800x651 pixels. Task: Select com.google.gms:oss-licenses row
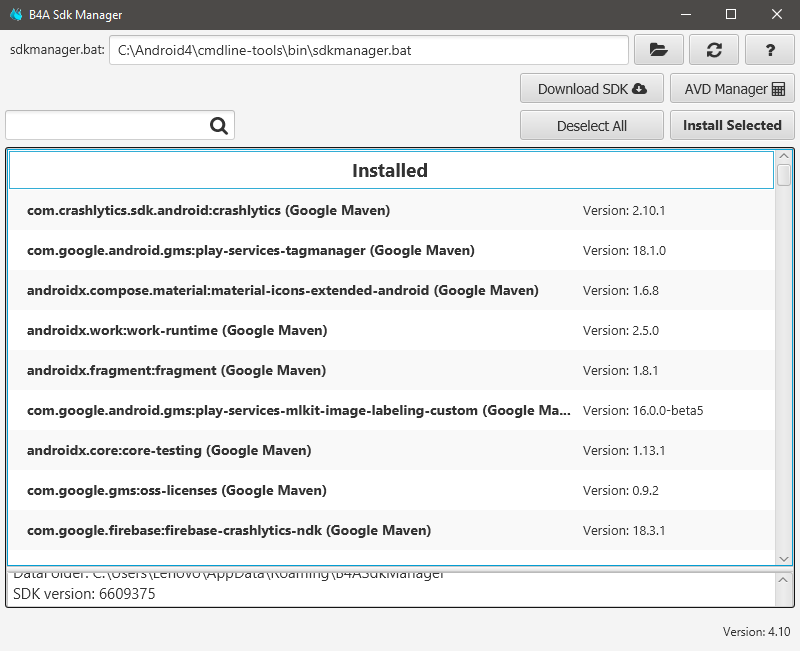coord(391,490)
